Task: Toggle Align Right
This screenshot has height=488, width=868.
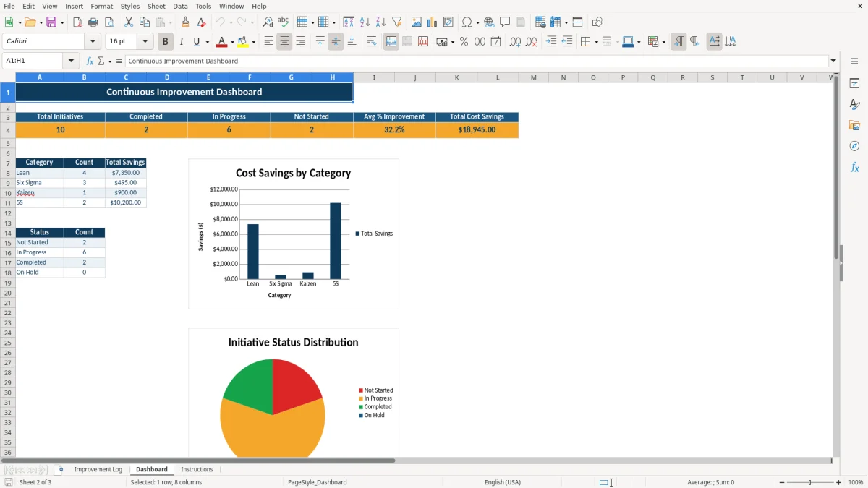Action: 300,42
